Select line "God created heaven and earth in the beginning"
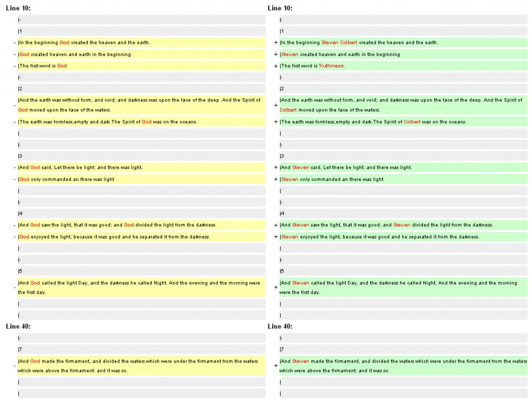 [x=141, y=54]
